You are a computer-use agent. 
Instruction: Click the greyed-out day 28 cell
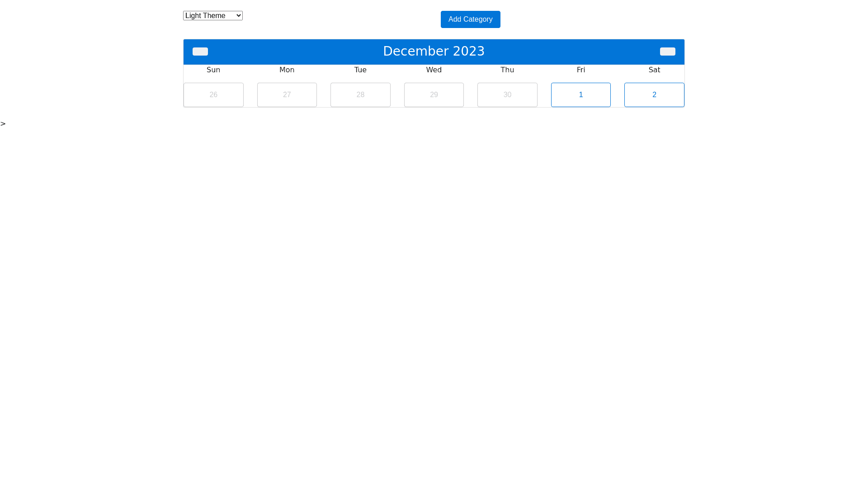pyautogui.click(x=360, y=95)
